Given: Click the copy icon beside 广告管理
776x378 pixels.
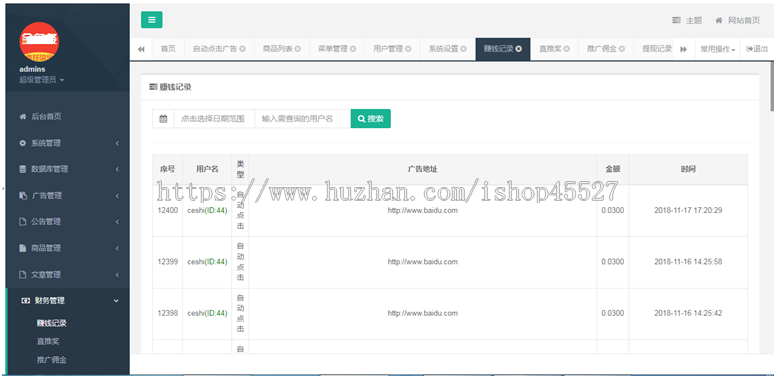Looking at the screenshot, I should 22,195.
